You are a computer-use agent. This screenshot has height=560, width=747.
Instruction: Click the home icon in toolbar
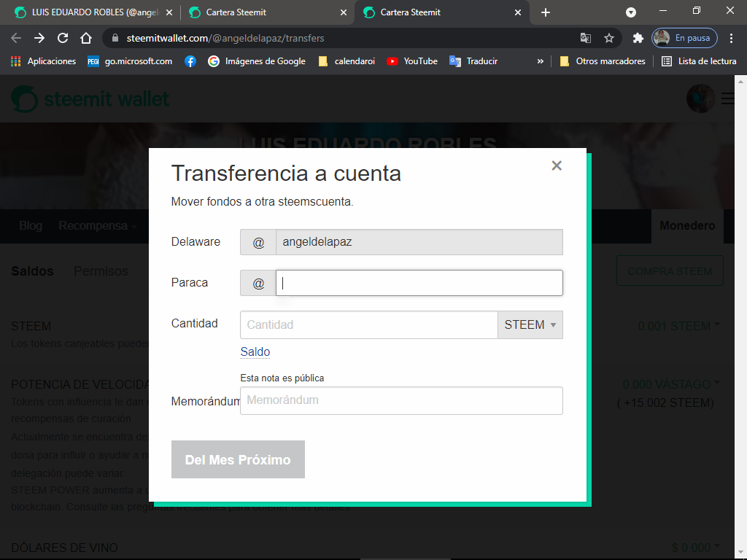(x=86, y=38)
